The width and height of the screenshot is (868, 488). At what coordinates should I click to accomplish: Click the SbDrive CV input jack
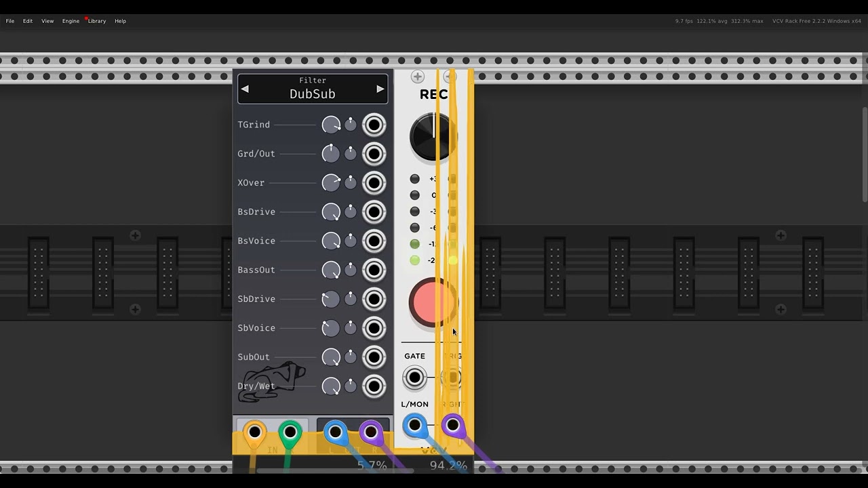(374, 299)
